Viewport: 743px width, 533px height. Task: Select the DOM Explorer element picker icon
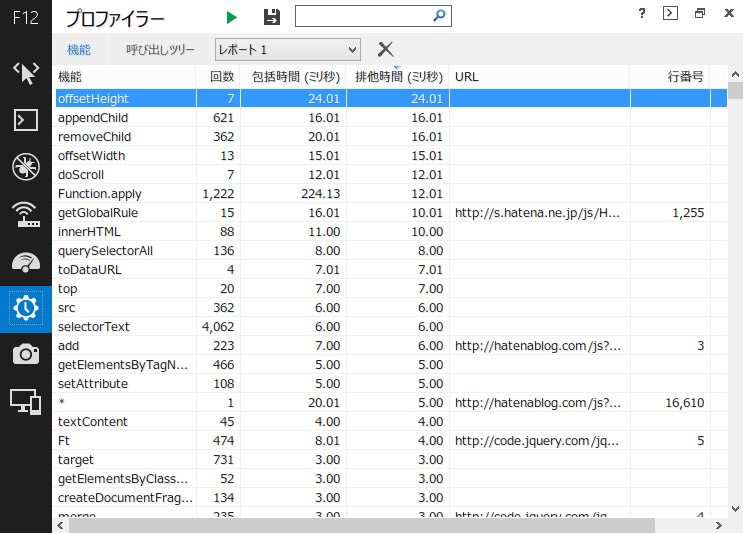pos(26,73)
